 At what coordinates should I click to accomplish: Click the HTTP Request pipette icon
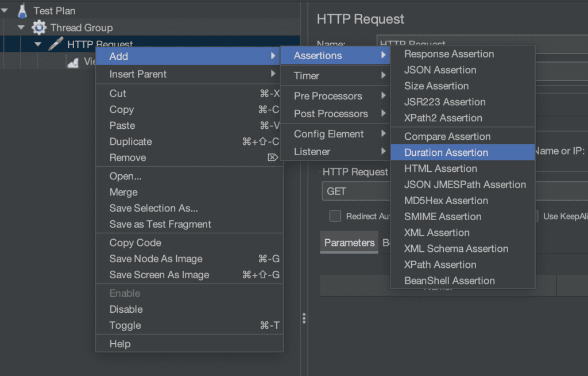[x=56, y=44]
